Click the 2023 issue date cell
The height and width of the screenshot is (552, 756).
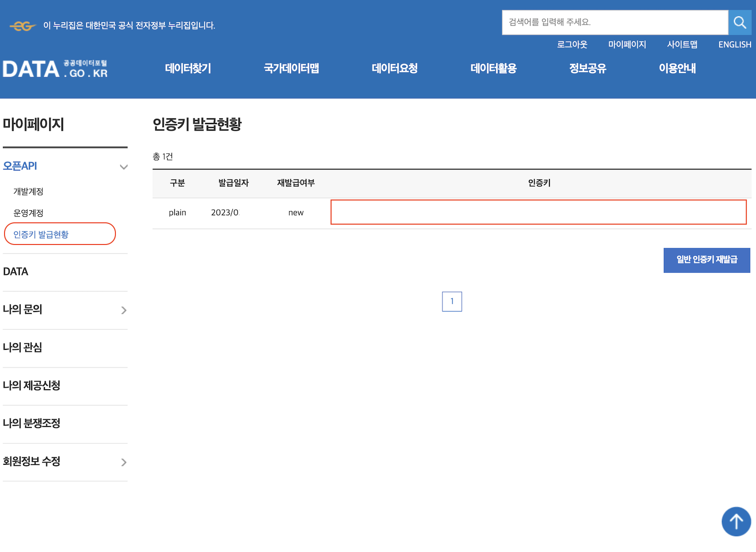(x=225, y=213)
